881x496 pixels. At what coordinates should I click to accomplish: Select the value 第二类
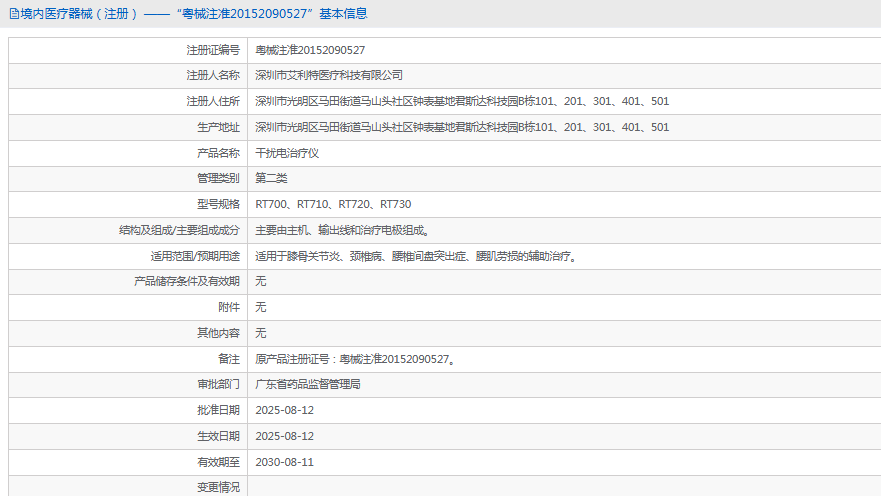point(271,178)
